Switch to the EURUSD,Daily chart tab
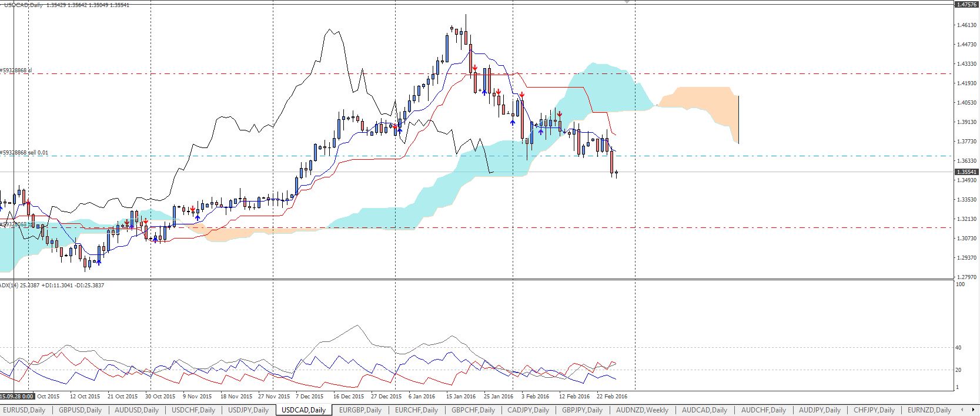Screen dimensions: 980x416 coord(25,410)
